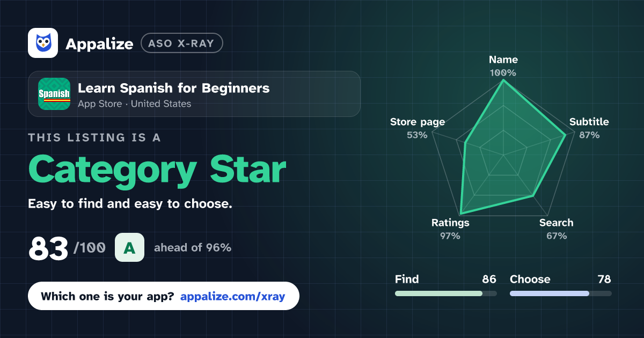Click the App Store · United States subtitle
This screenshot has height=338, width=644.
click(134, 104)
